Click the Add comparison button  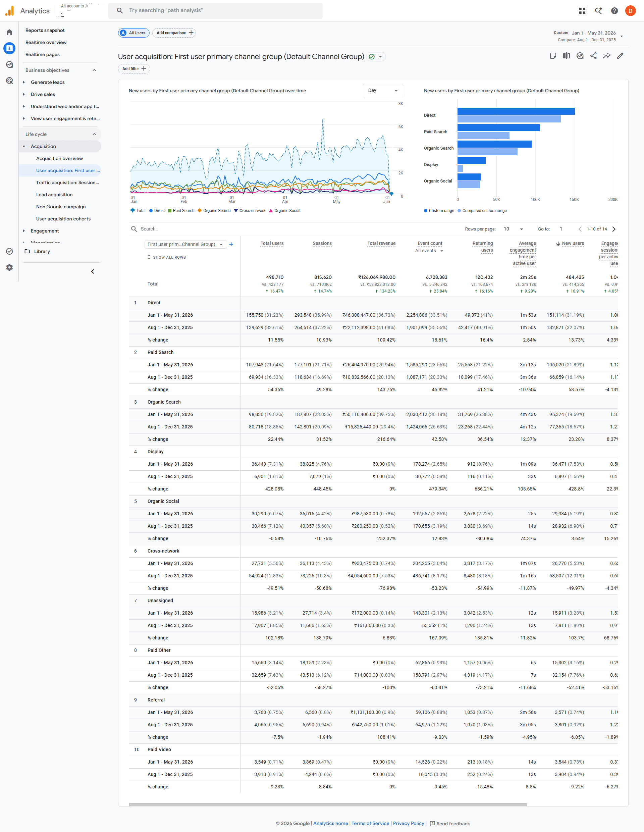(x=174, y=33)
